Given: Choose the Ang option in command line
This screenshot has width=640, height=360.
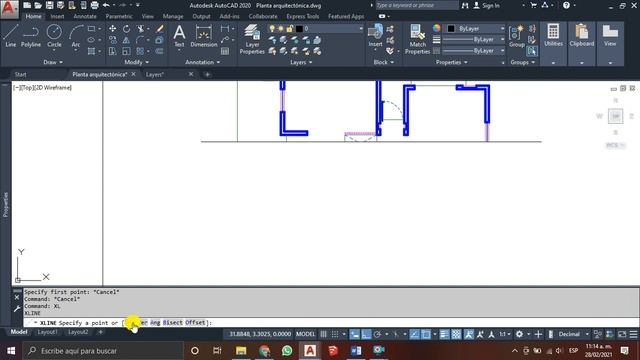Looking at the screenshot, I should tap(155, 322).
